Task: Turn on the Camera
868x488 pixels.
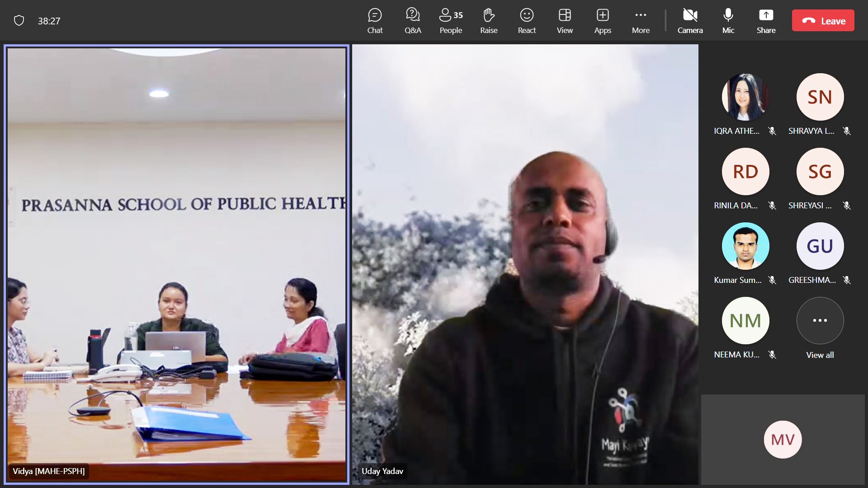Action: (690, 21)
